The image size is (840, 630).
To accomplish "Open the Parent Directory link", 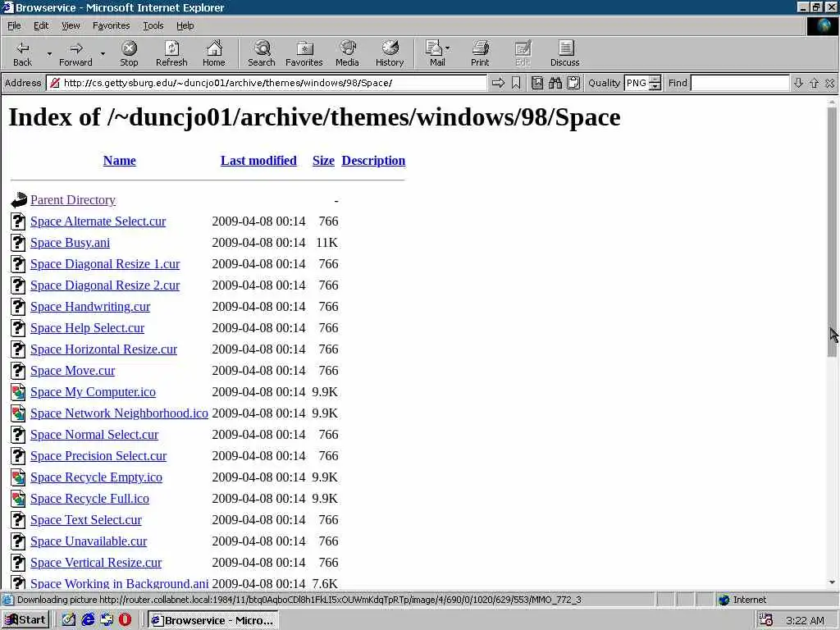I will [x=73, y=200].
